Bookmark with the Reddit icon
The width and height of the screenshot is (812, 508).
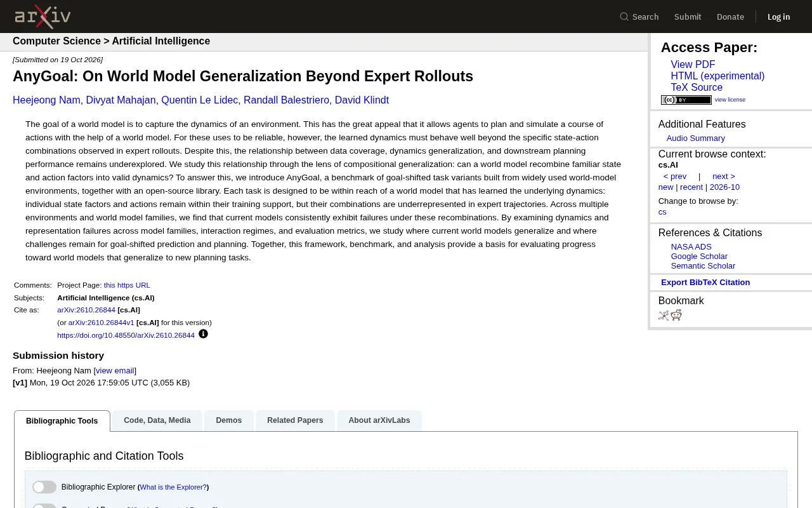676,316
